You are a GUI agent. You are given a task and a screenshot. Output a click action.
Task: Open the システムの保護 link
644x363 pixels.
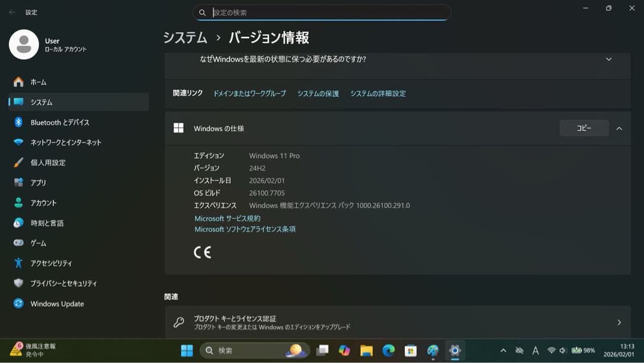point(317,94)
